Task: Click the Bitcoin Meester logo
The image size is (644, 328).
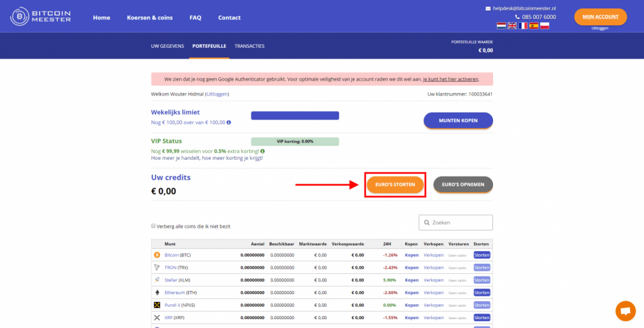Action: pyautogui.click(x=40, y=16)
